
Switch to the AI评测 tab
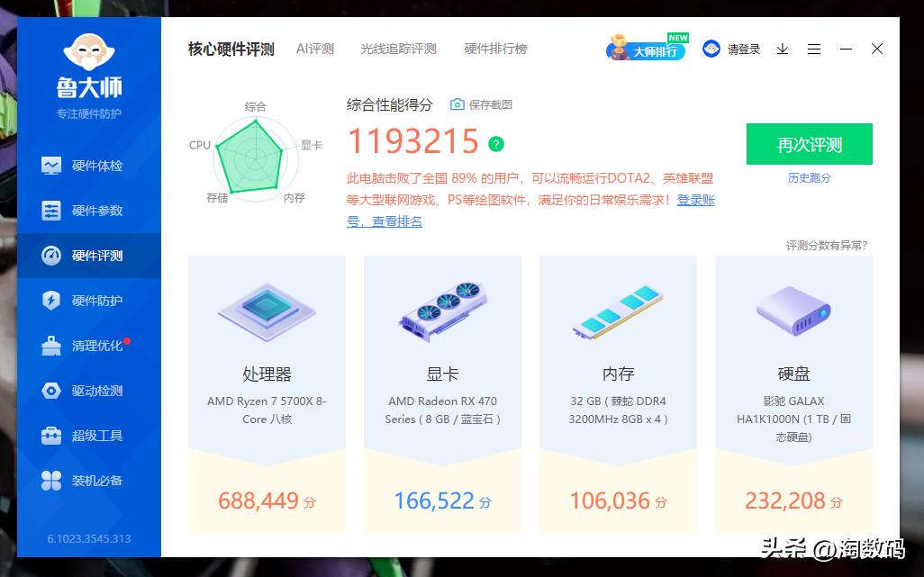tap(315, 49)
